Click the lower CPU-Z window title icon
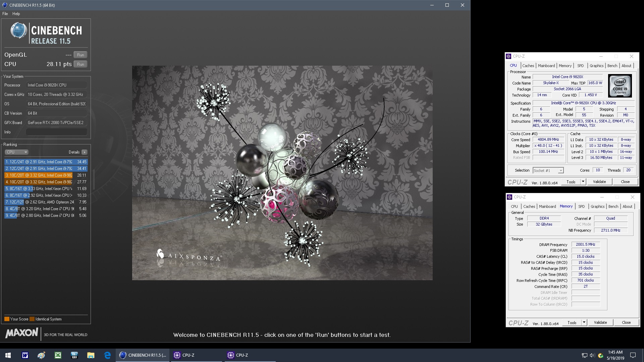 pyautogui.click(x=509, y=197)
